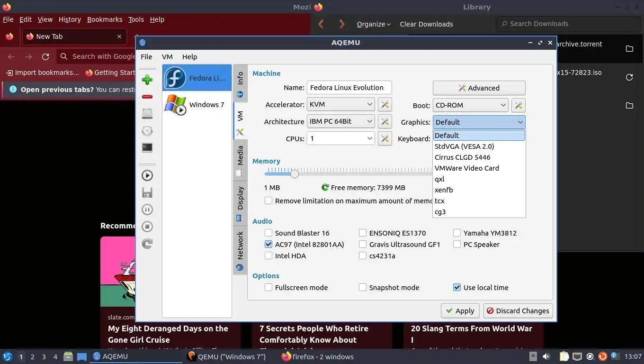Select VMWare Video Card option
The height and width of the screenshot is (364, 644).
pos(479,168)
